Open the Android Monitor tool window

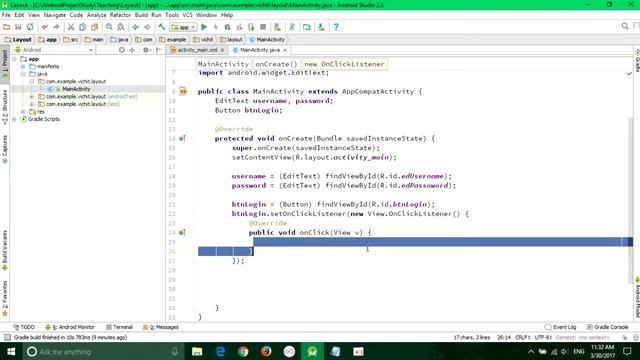point(70,327)
